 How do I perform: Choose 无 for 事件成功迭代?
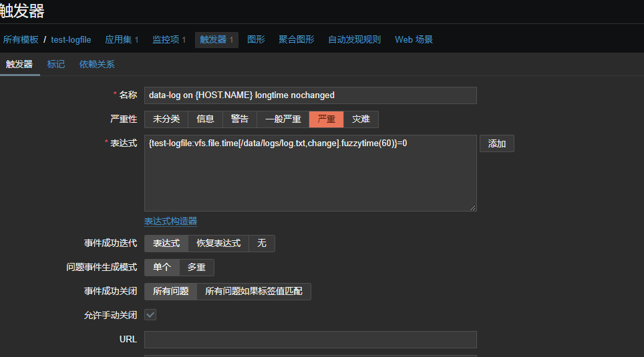(262, 244)
